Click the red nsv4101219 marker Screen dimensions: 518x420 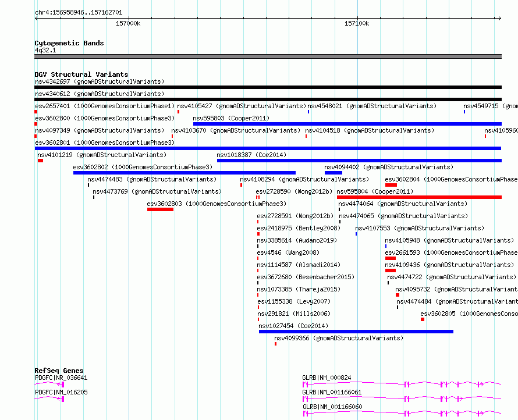tap(40, 161)
